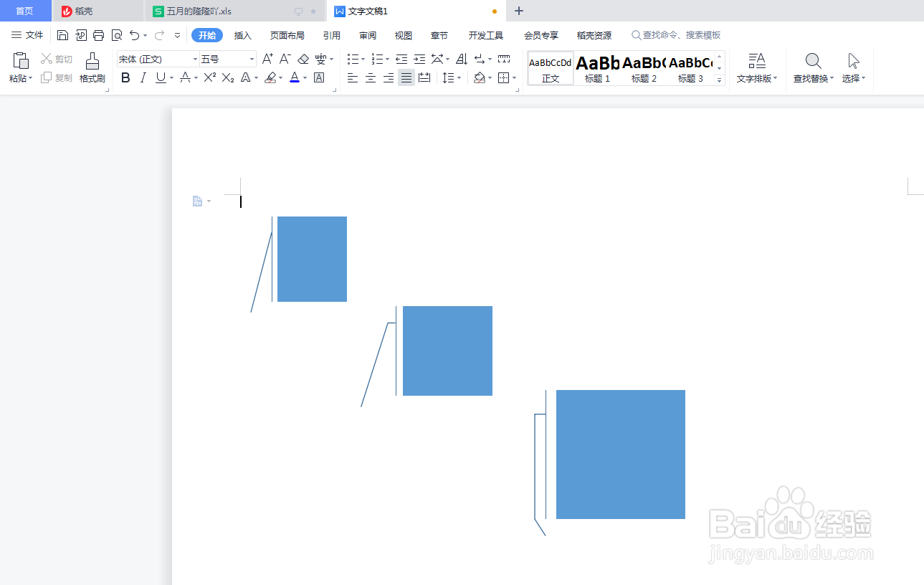Switch to the 五月的隆隆吖.xls document tab
This screenshot has height=585, width=924.
[x=235, y=11]
